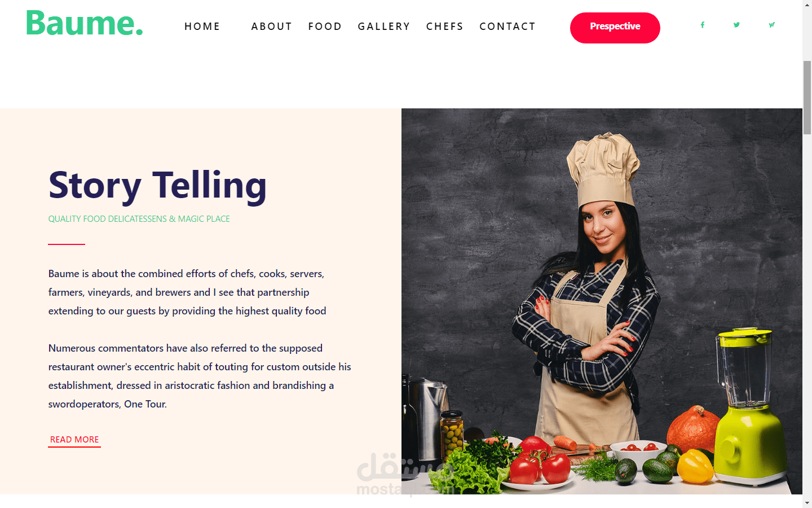Click the scrollbar down arrow

807,503
